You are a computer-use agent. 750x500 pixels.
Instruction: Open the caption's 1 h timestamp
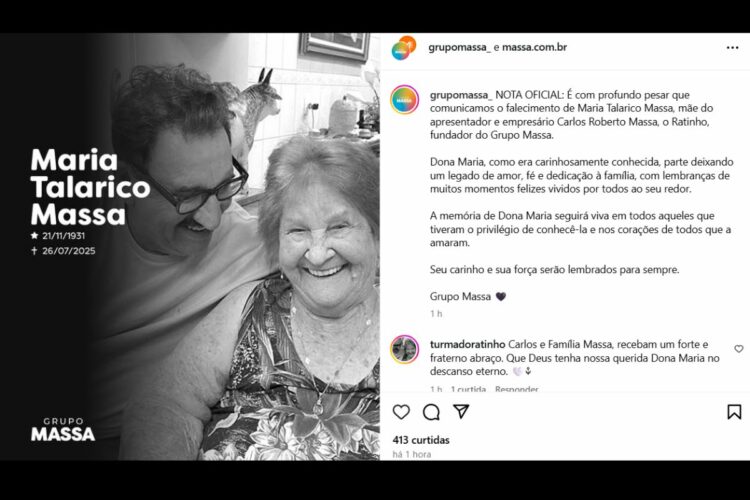436,313
